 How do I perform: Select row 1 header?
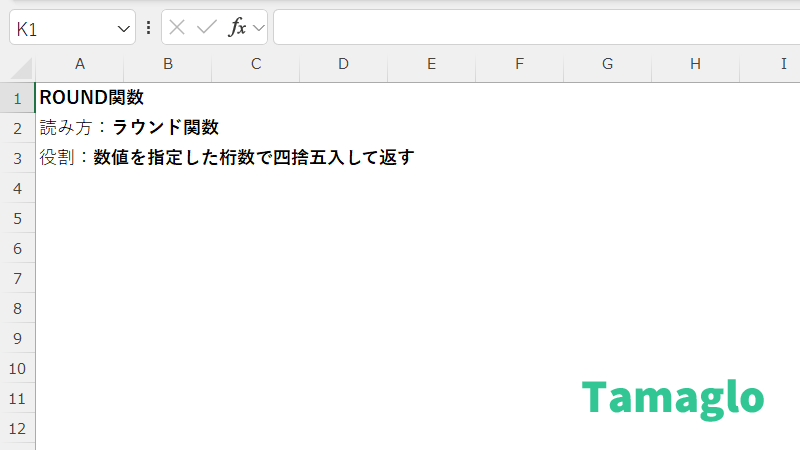17,98
